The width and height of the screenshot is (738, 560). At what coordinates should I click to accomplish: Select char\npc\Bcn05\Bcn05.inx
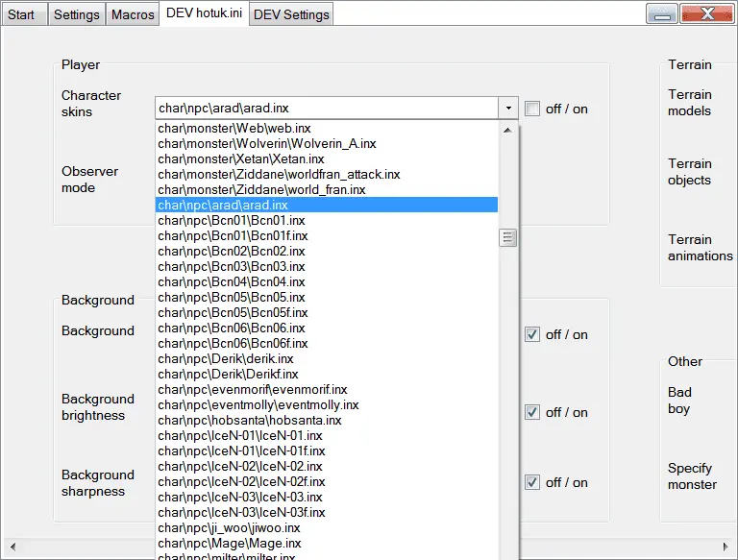tap(327, 298)
